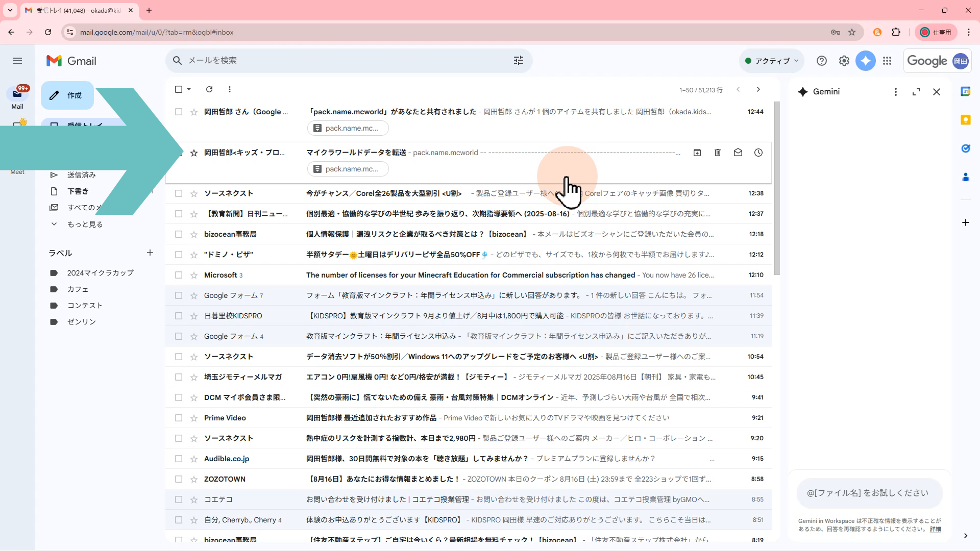
Task: Open the 下書き folder
Action: click(78, 191)
